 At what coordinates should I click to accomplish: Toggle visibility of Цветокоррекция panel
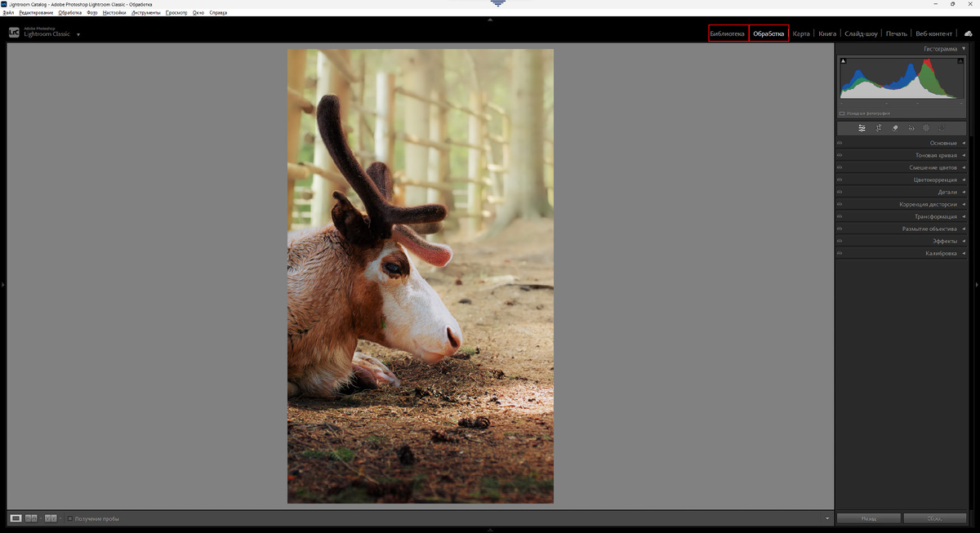840,180
